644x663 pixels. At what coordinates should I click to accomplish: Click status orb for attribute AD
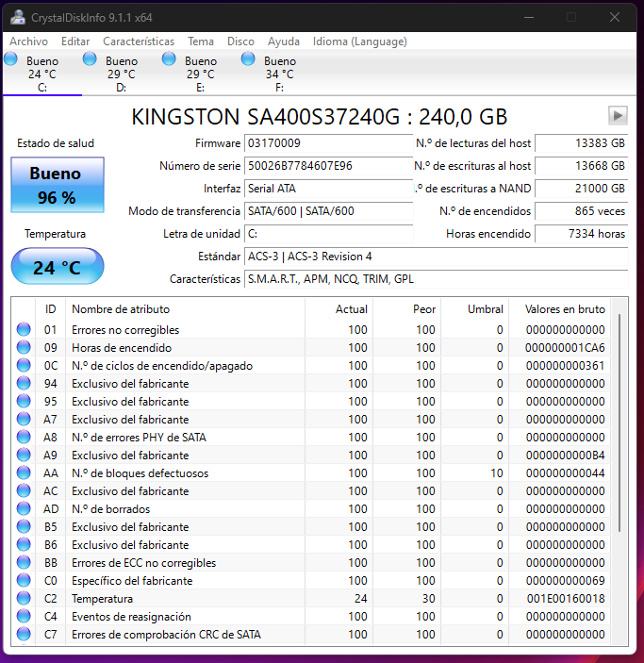pos(24,508)
